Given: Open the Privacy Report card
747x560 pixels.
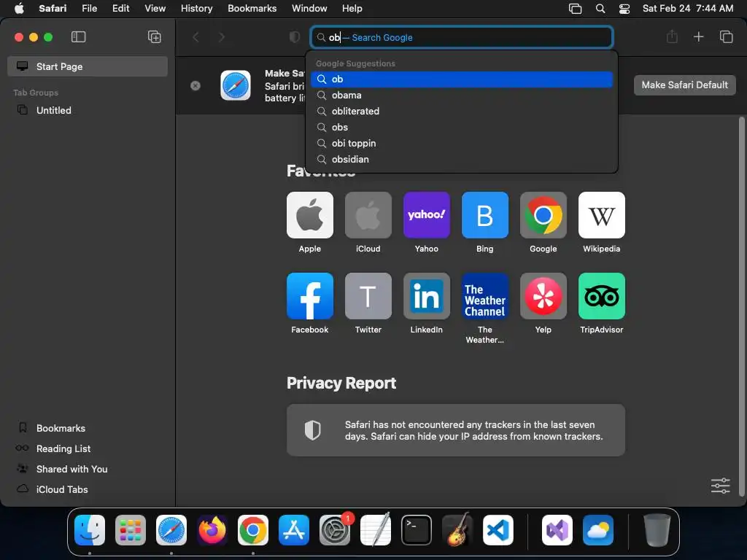Looking at the screenshot, I should (x=456, y=430).
